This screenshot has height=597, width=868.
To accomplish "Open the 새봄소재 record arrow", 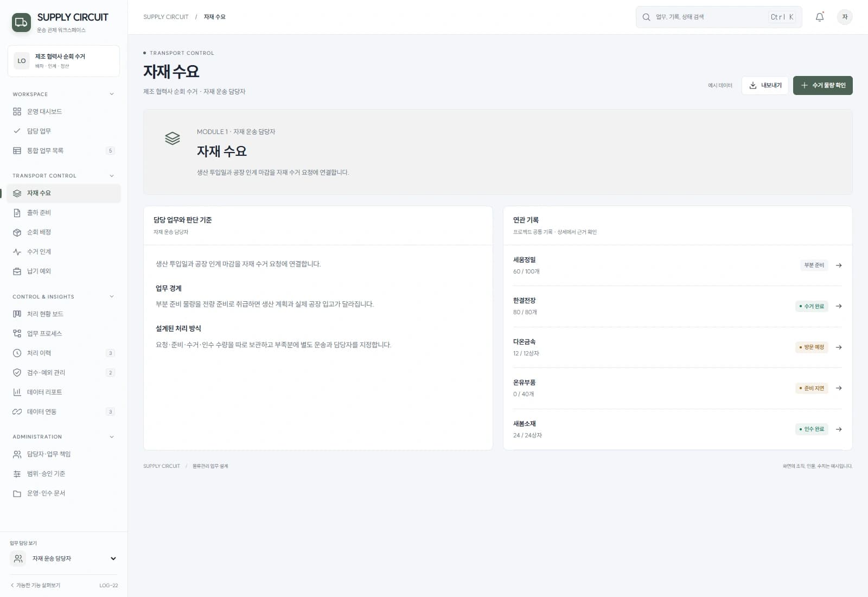I will (839, 429).
